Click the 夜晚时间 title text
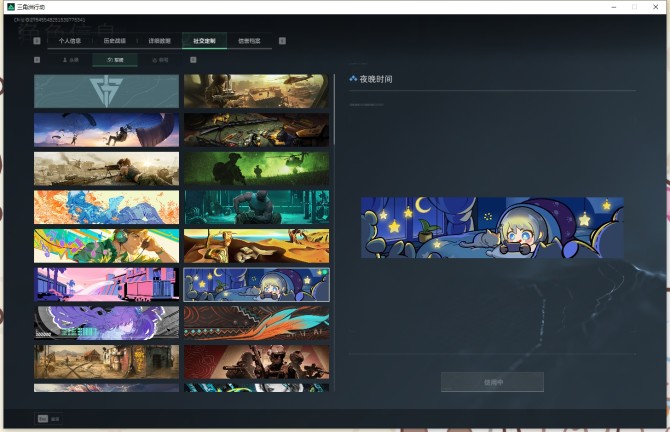Screen dimensions: 670x432 point(376,79)
